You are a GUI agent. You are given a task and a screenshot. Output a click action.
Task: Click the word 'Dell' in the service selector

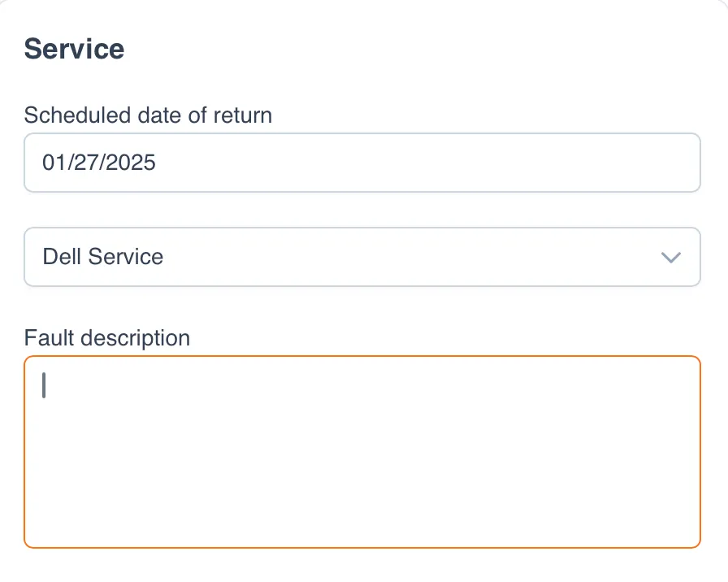(x=62, y=257)
